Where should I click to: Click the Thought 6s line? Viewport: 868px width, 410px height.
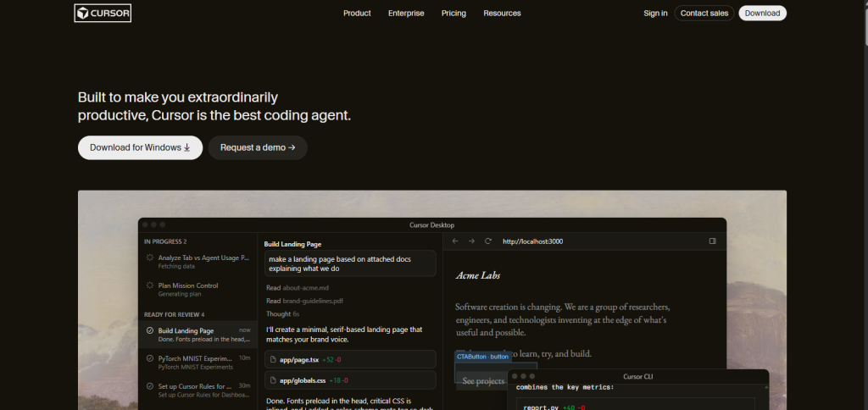pos(283,313)
